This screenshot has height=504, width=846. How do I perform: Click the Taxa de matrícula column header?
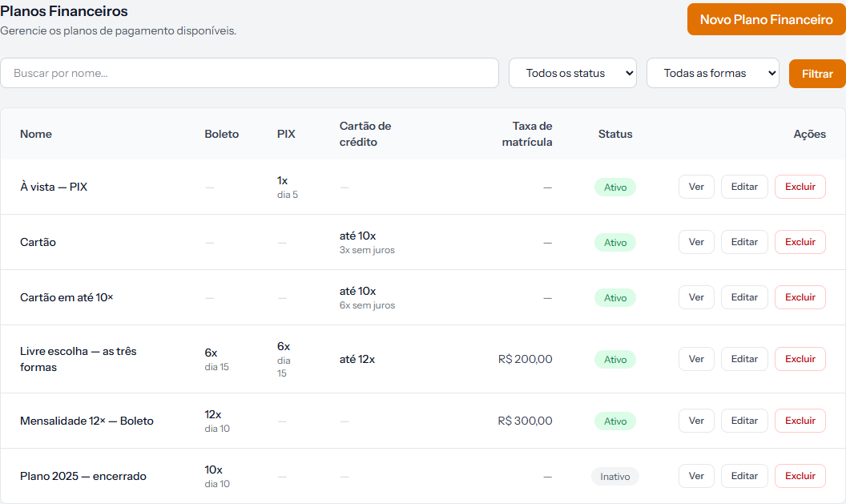[527, 134]
